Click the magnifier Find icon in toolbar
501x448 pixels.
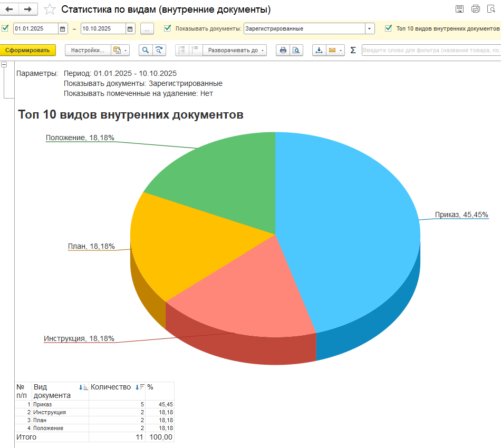click(x=145, y=51)
